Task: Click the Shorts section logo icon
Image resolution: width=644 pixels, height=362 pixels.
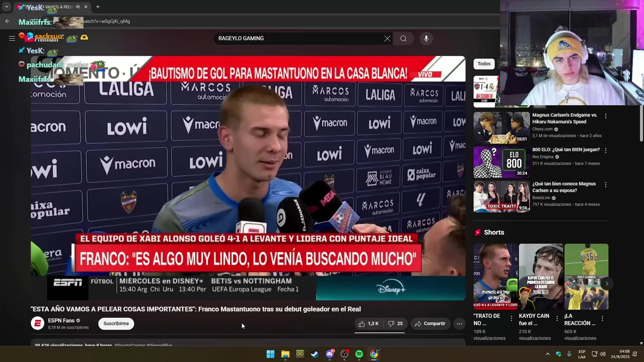Action: click(x=477, y=232)
